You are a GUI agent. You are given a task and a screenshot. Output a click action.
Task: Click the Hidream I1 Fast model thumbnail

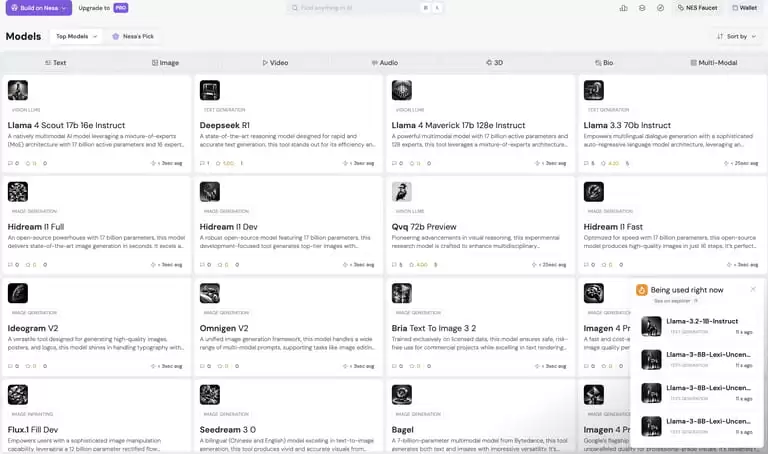coord(594,191)
